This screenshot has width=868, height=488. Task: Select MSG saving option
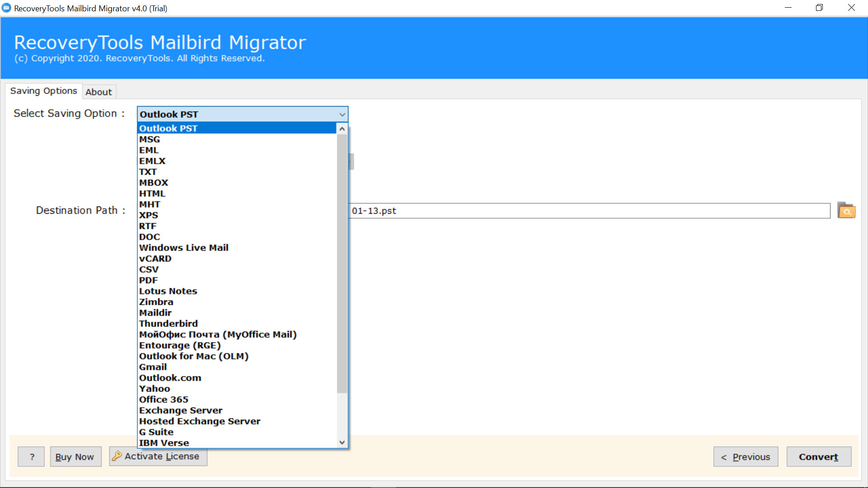[237, 139]
